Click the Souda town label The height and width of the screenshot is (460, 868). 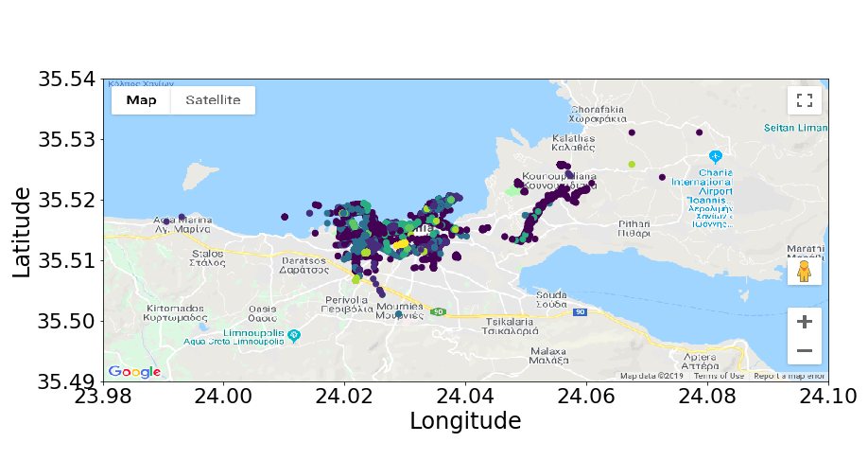click(551, 299)
